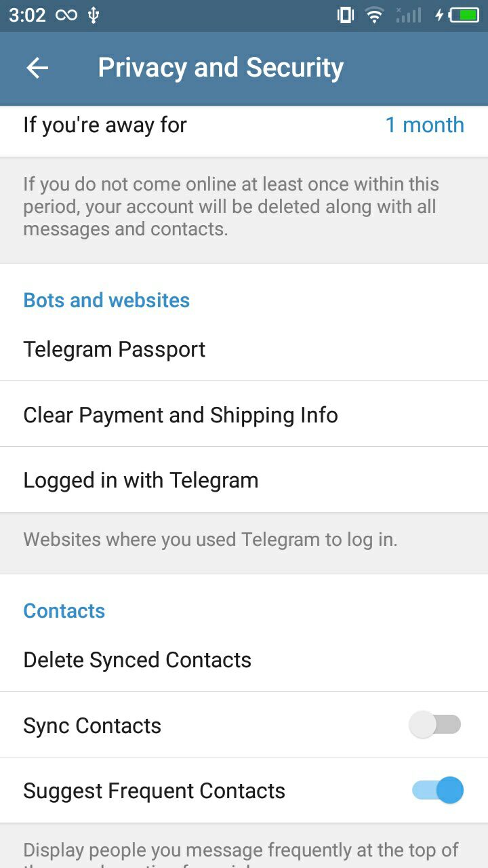Tap the infinity symbol status icon
The image size is (488, 868).
(66, 15)
